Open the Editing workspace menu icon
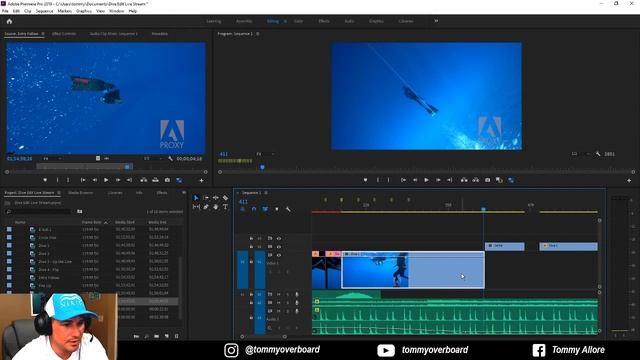The height and width of the screenshot is (360, 640). (x=285, y=21)
